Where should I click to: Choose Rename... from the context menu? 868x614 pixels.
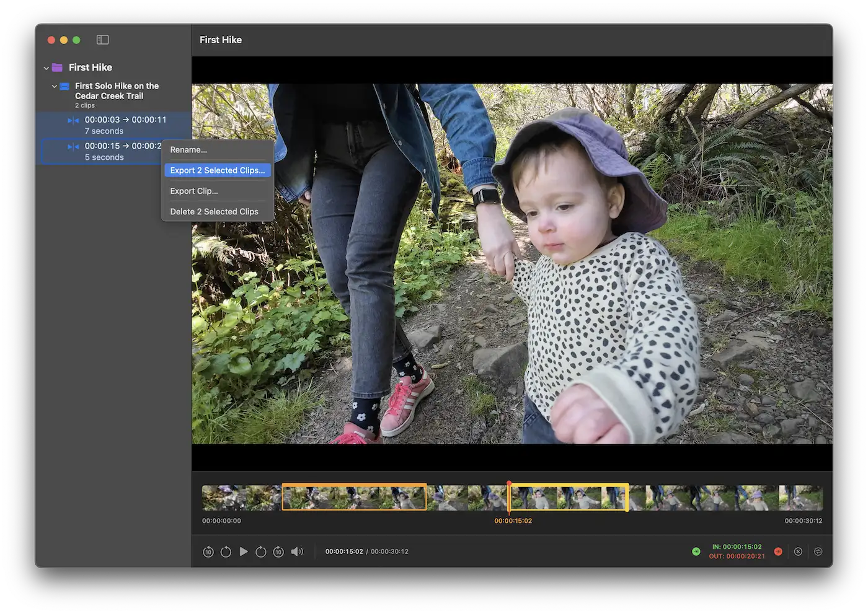188,150
